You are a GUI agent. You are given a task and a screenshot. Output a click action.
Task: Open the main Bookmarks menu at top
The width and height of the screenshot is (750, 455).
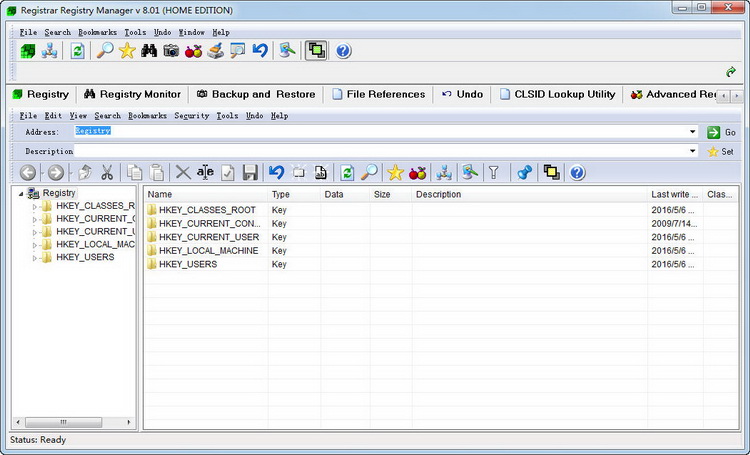[x=98, y=32]
